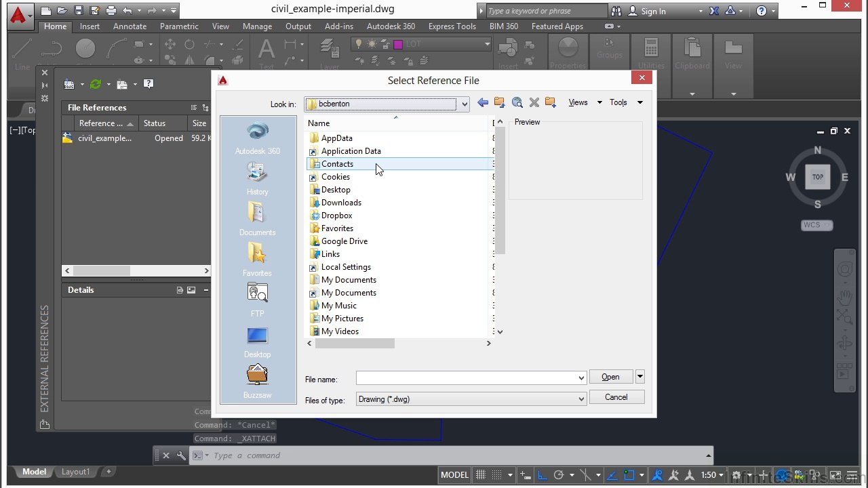Click Change Path icon in External References

(122, 84)
